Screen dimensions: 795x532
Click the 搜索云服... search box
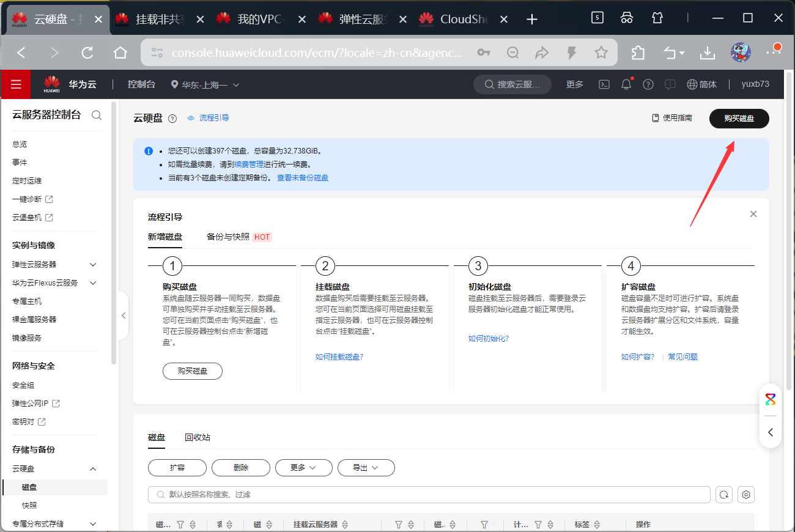point(512,84)
